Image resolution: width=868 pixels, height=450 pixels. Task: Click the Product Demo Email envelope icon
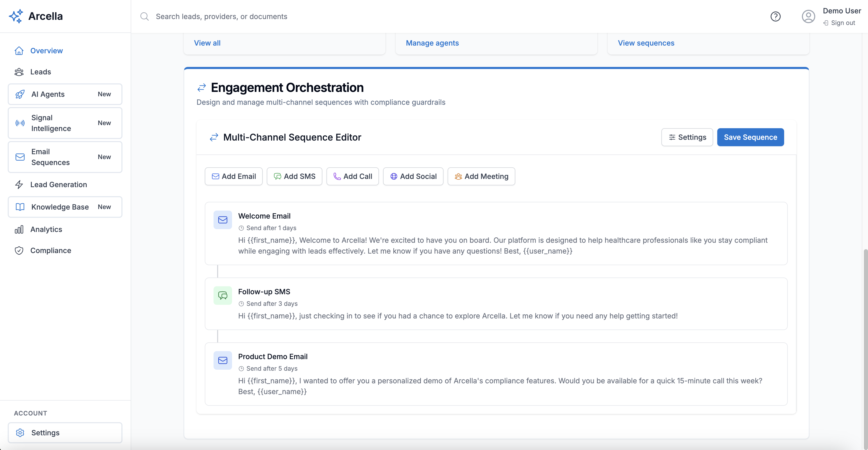pos(223,360)
